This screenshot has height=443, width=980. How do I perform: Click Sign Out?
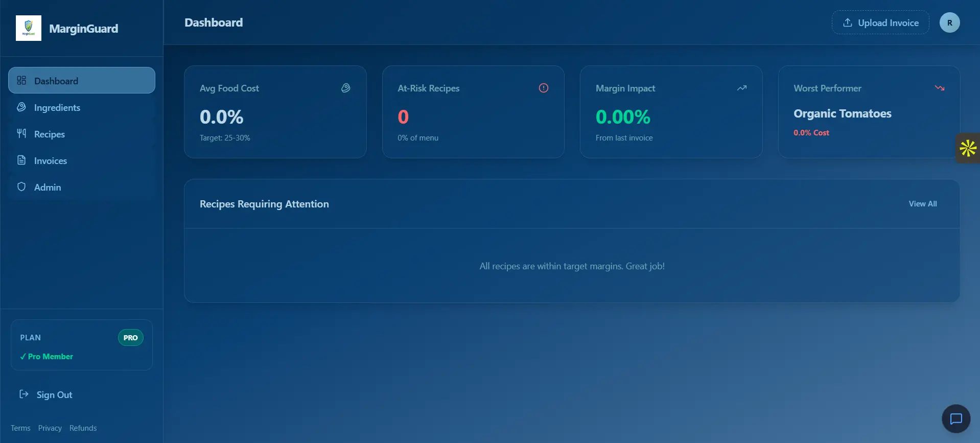(x=54, y=394)
